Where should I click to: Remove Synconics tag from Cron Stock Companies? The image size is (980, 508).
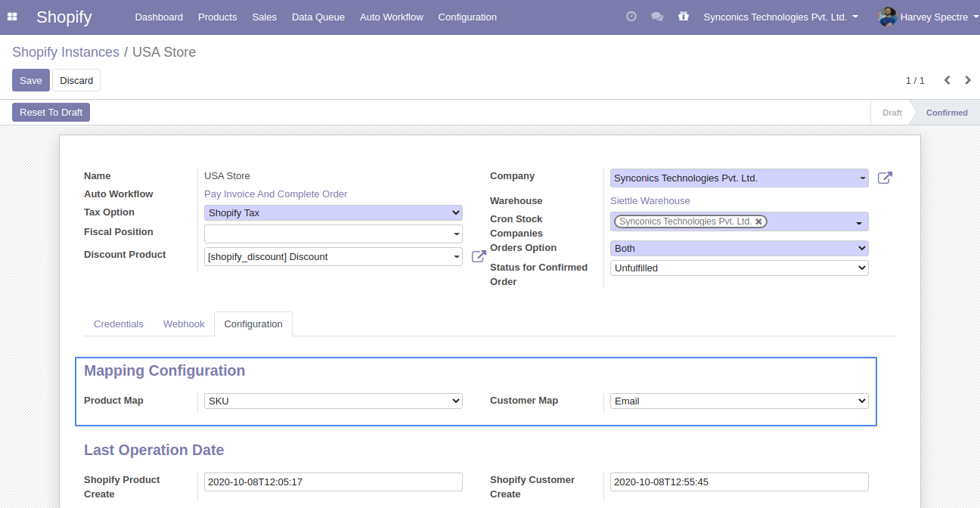click(x=758, y=221)
